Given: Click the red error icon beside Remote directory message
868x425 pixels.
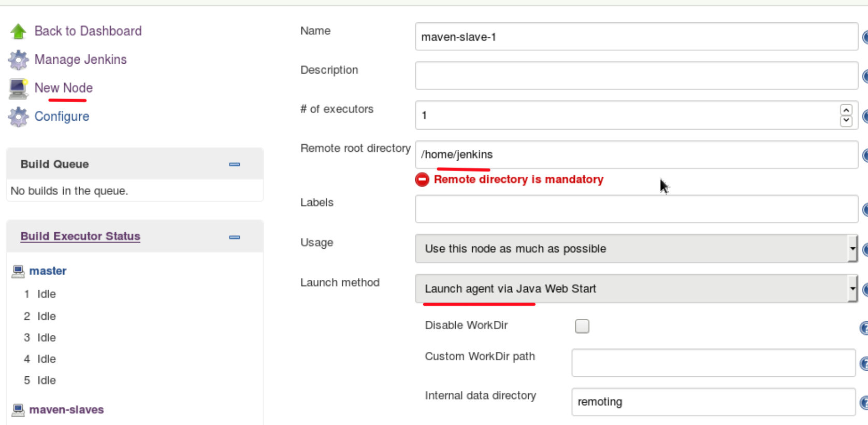Looking at the screenshot, I should pyautogui.click(x=422, y=179).
